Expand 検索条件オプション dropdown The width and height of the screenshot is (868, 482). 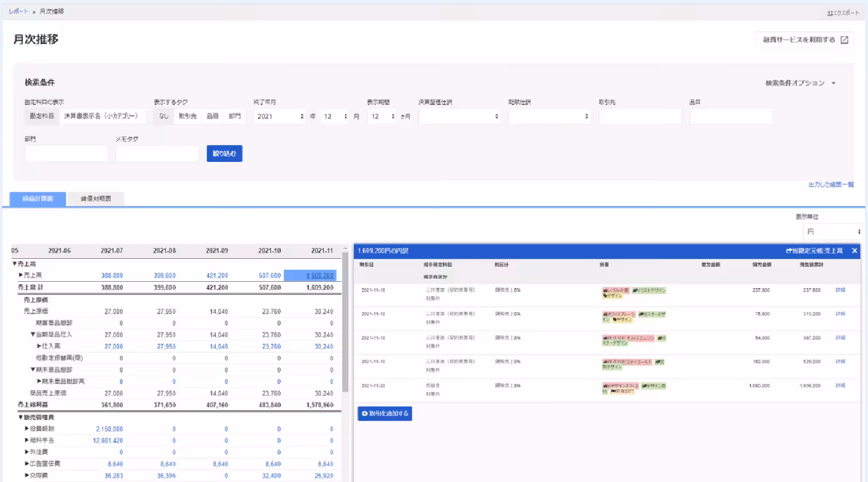point(800,83)
